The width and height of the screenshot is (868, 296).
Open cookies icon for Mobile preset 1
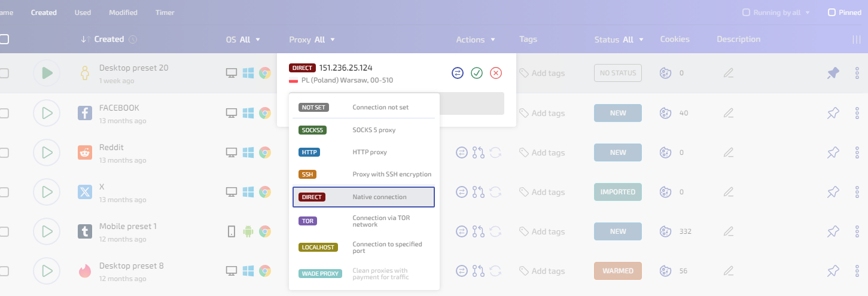(664, 231)
